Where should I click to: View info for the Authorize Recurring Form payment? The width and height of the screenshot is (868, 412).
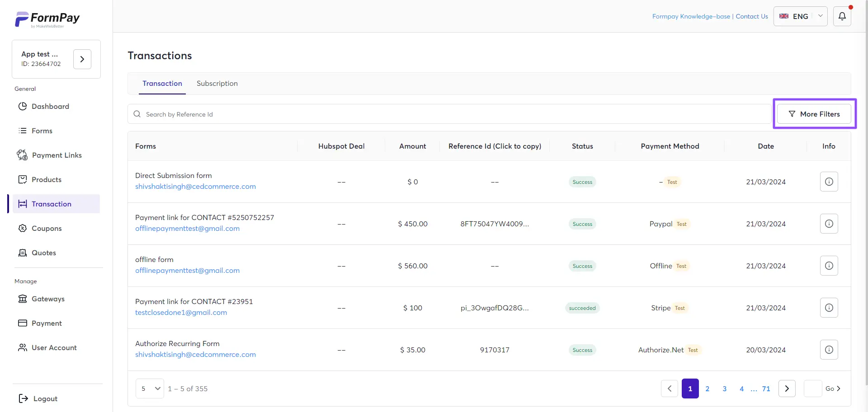[x=829, y=349]
